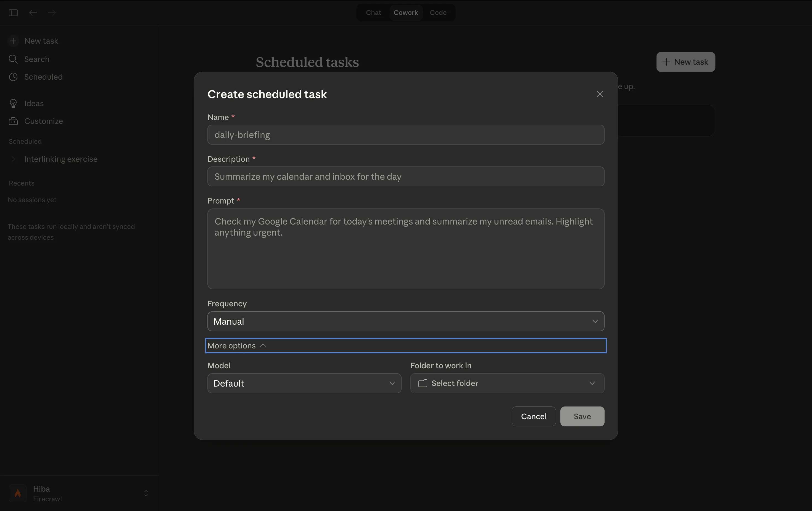Open Customize via the briefcase icon
The image size is (812, 511).
[x=14, y=121]
